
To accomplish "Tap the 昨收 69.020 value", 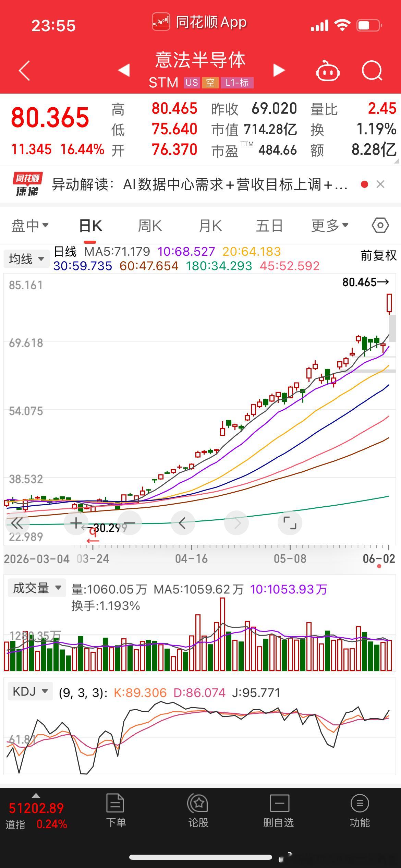I will tap(274, 109).
